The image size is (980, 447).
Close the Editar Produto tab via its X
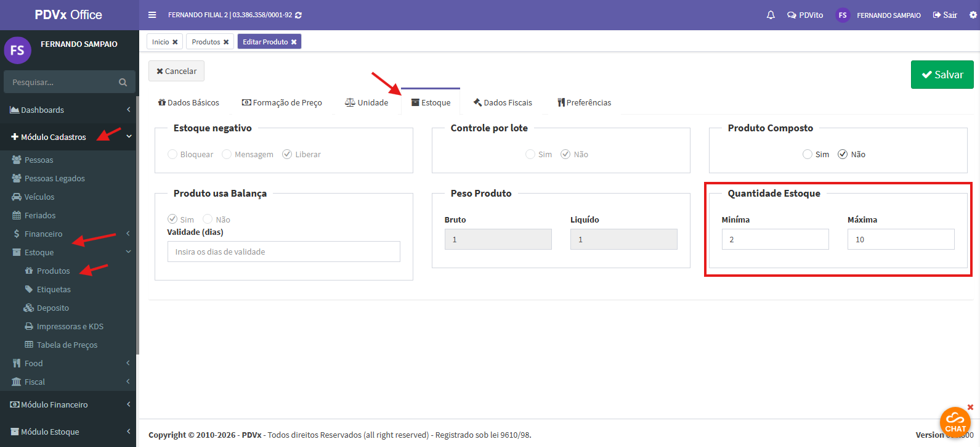(294, 42)
